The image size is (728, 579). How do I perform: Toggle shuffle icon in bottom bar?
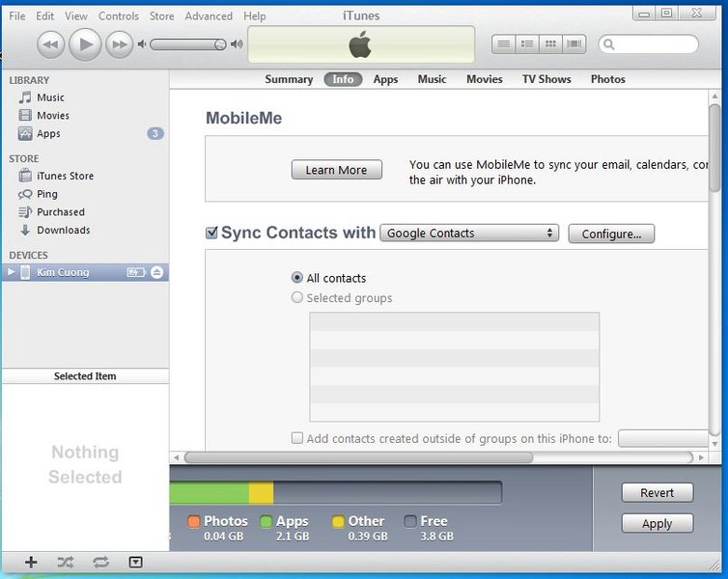click(x=66, y=562)
